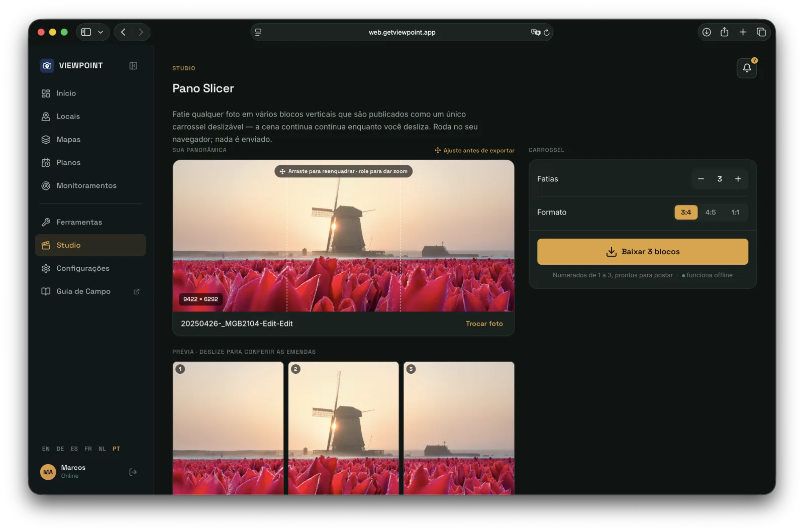Open Safari downloads icon
Image resolution: width=804 pixels, height=532 pixels.
pyautogui.click(x=707, y=32)
